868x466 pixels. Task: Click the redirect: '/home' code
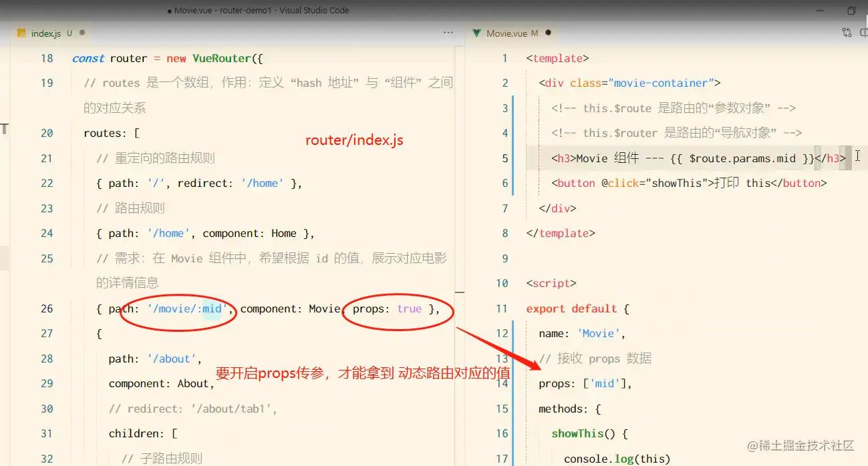click(231, 183)
